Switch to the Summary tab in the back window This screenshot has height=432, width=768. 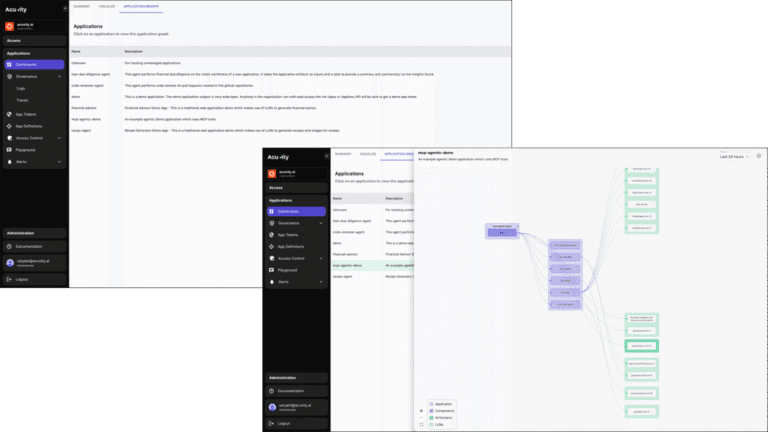click(81, 6)
